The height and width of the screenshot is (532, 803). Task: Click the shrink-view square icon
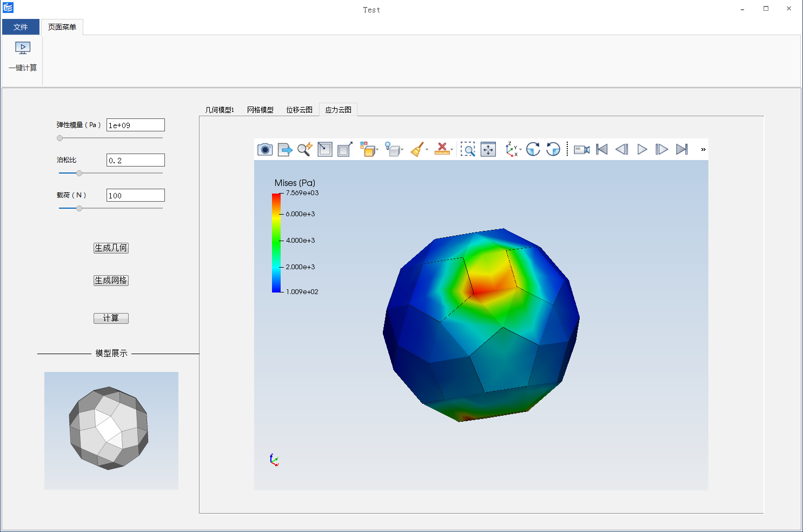[325, 149]
